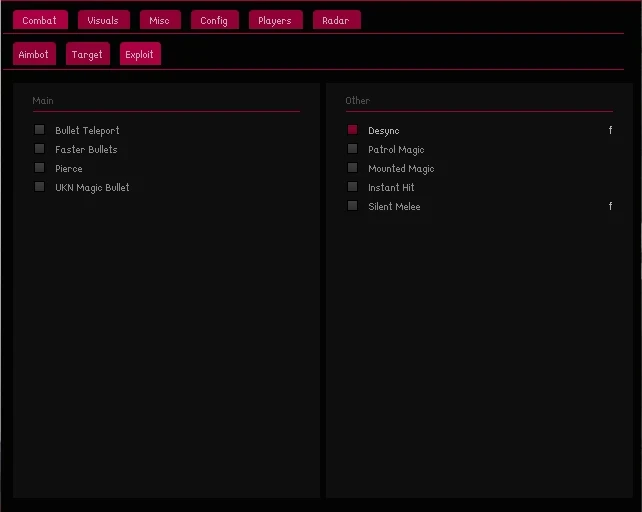Go to the Config tab
This screenshot has height=512, width=642.
(215, 20)
